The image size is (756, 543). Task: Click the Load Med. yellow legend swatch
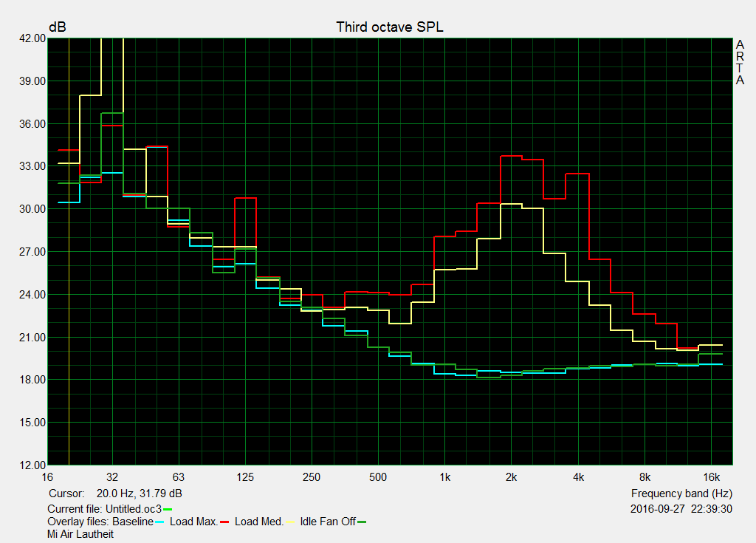coord(289,522)
